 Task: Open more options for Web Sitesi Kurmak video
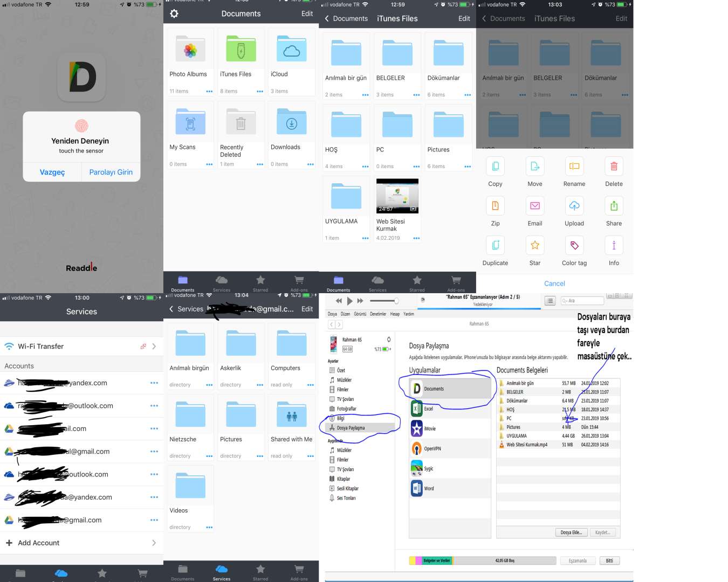pyautogui.click(x=416, y=238)
